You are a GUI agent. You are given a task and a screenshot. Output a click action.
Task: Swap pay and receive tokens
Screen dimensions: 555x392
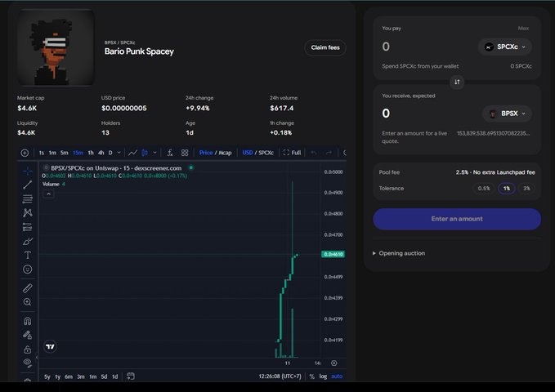(457, 82)
